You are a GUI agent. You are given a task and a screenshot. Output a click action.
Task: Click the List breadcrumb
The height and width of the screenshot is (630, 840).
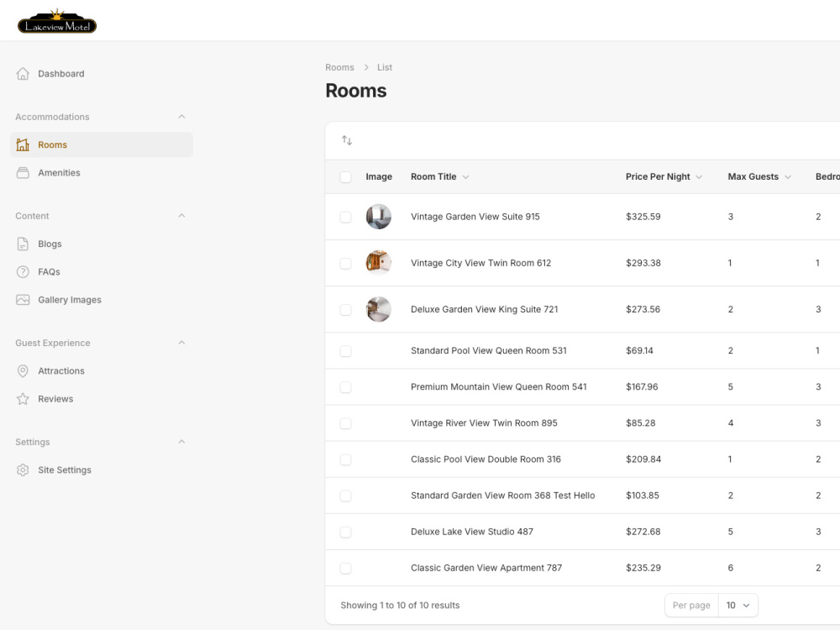click(x=385, y=67)
